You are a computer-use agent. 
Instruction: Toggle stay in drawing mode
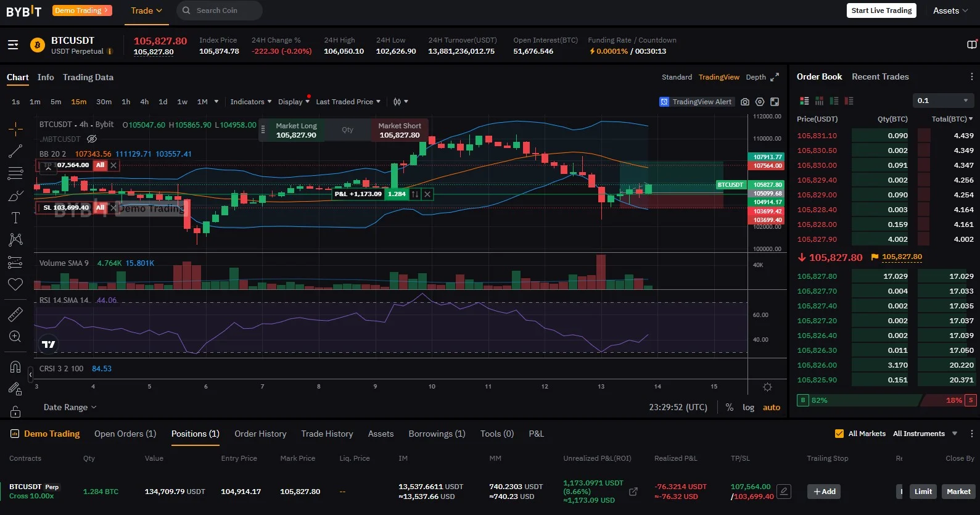click(15, 389)
